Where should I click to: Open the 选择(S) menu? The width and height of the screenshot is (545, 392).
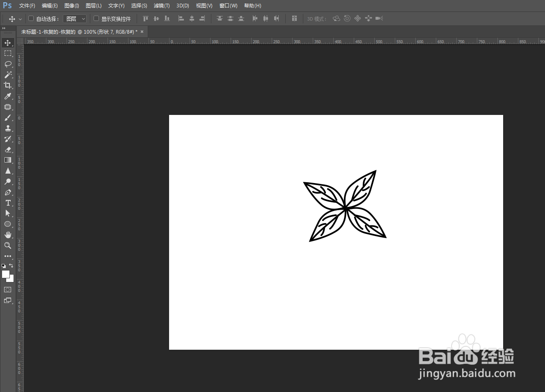[139, 6]
